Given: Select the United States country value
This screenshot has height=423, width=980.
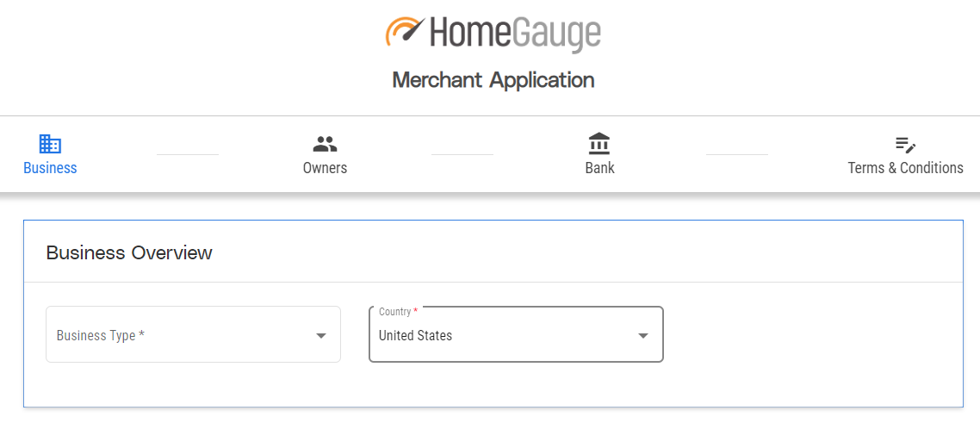Looking at the screenshot, I should tap(415, 336).
